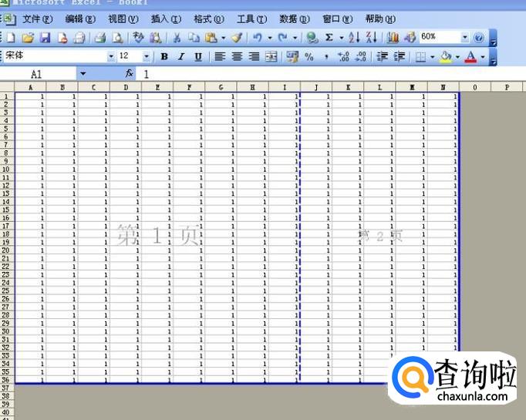Sort ascending with the A-Z icon
526x420 pixels.
(354, 37)
